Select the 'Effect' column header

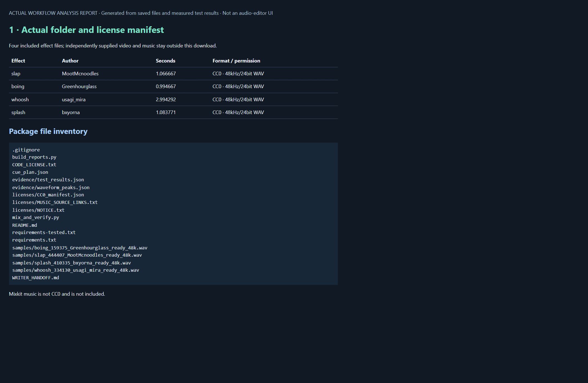18,61
